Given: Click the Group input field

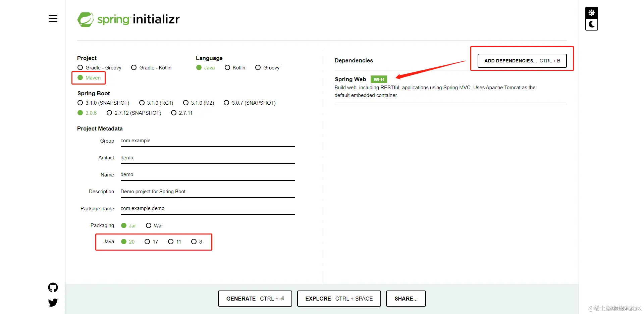Looking at the screenshot, I should (208, 141).
